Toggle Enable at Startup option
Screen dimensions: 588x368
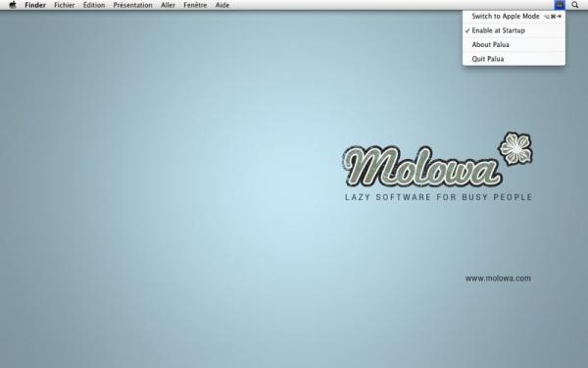(514, 30)
